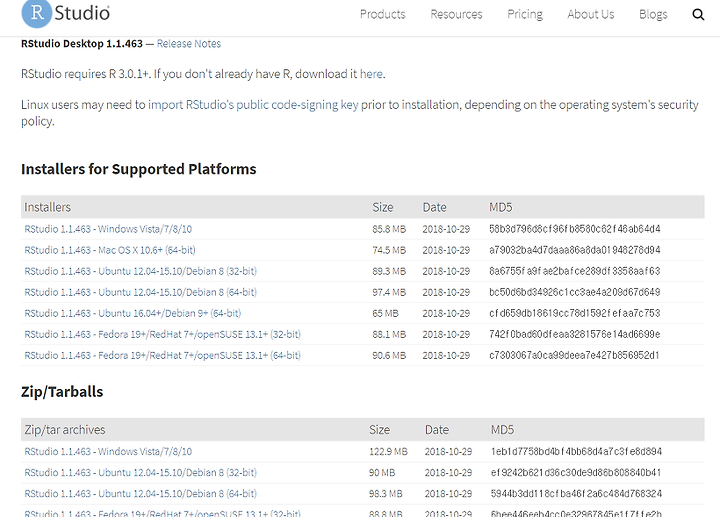Click the MD5 hash starting 1eb1d775
The height and width of the screenshot is (517, 720).
[x=576, y=451]
